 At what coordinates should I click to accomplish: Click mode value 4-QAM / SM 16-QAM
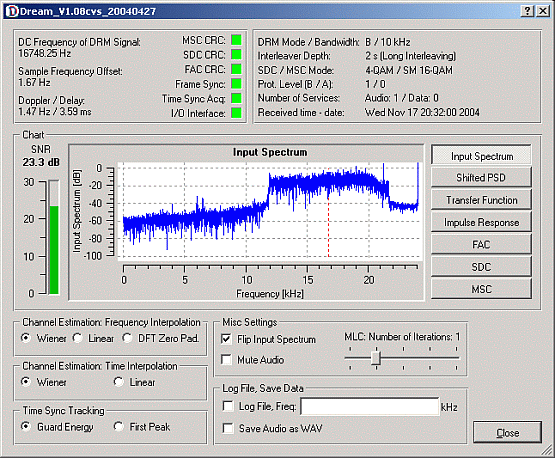[x=409, y=70]
